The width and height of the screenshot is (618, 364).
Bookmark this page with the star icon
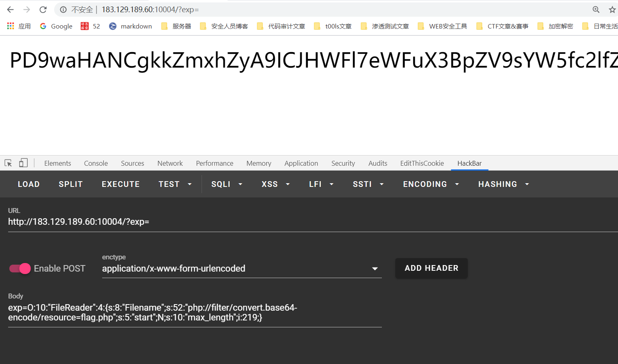click(x=612, y=9)
